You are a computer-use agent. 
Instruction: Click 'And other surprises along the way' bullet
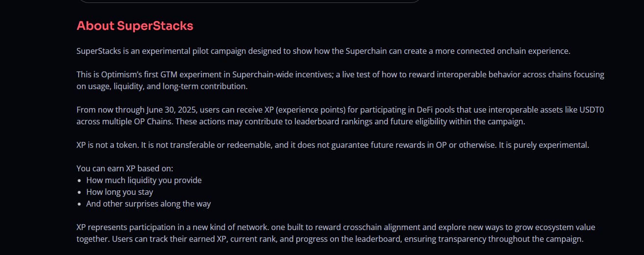click(x=148, y=204)
